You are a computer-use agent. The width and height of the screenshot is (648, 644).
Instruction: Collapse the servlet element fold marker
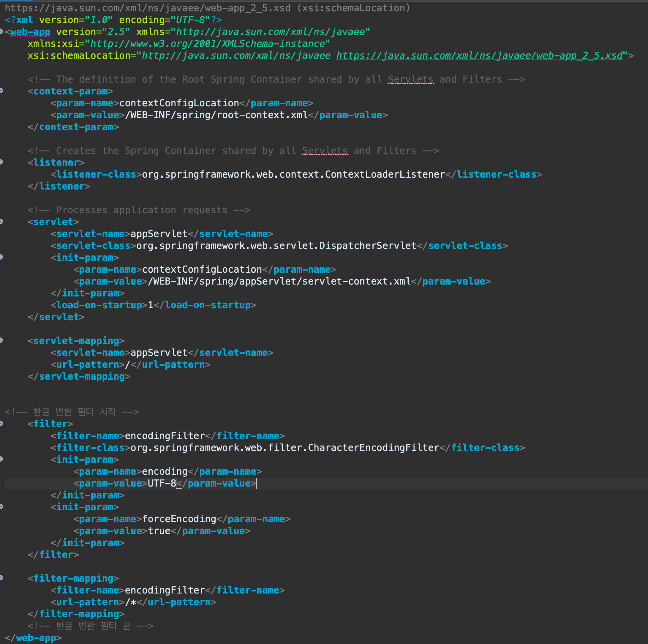(x=1, y=221)
